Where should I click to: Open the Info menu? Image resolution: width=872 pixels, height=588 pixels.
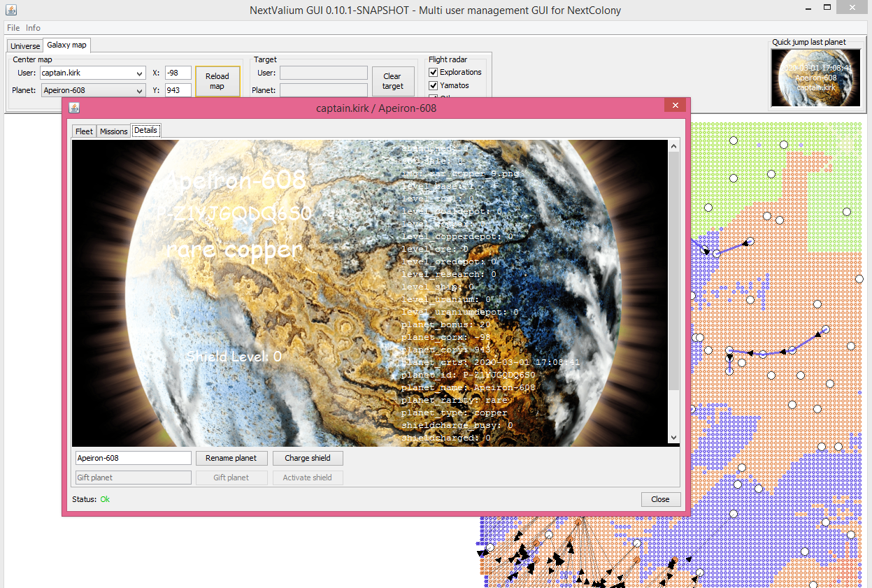tap(33, 28)
